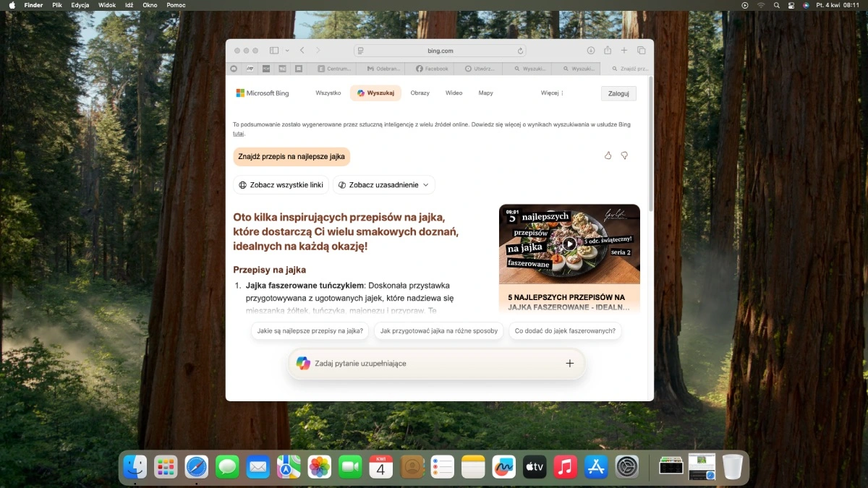Show the tab overview in Safari
Screen dimensions: 868x488
[641, 51]
